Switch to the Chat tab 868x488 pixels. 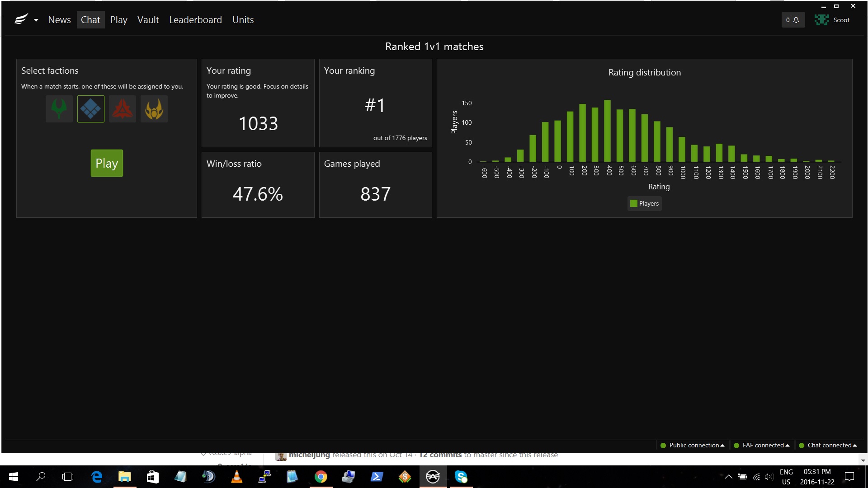point(90,20)
